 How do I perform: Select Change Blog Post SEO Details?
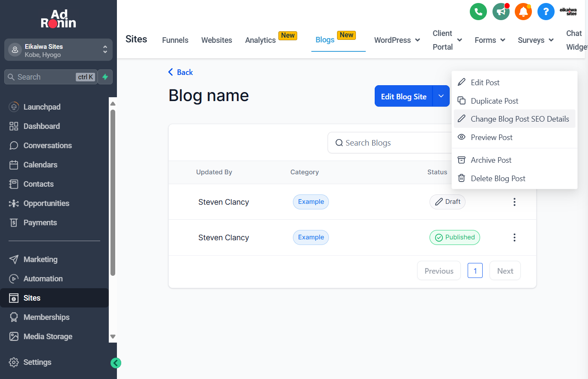[x=514, y=119]
